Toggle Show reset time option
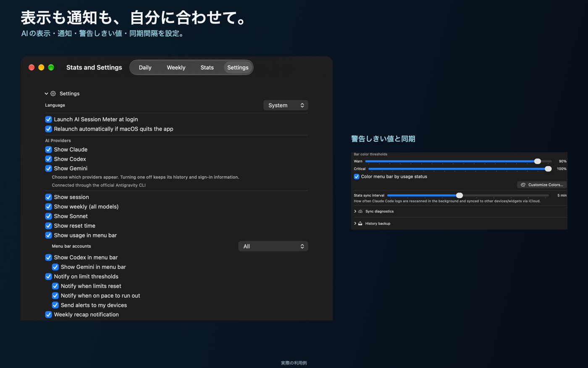Screen dimensions: 588x368 coord(48,226)
